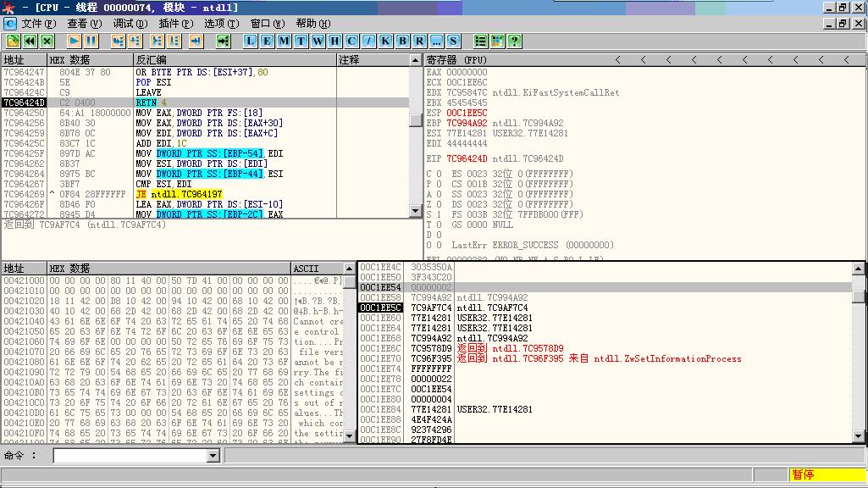Image resolution: width=868 pixels, height=488 pixels.
Task: Click the stack pane scroll-down arrow
Action: [858, 436]
